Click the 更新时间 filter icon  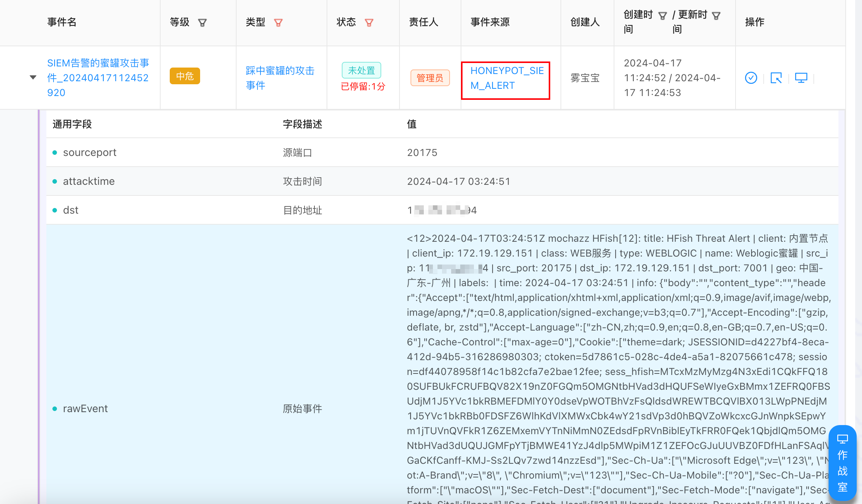[x=716, y=16]
